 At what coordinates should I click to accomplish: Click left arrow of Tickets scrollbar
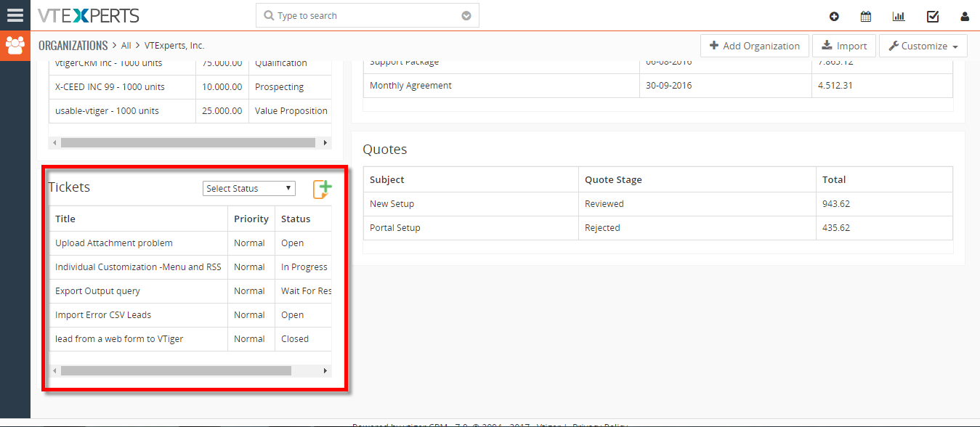pos(54,371)
